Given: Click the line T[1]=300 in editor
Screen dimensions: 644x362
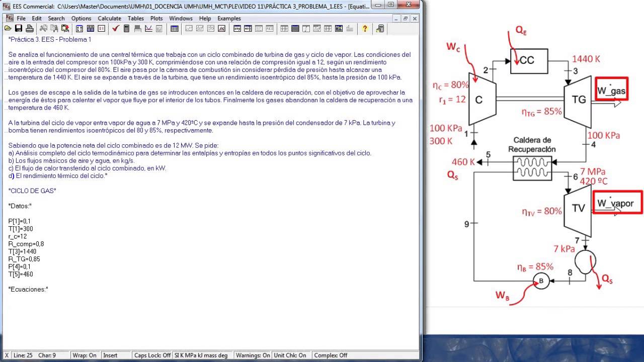Looking at the screenshot, I should click(21, 229).
